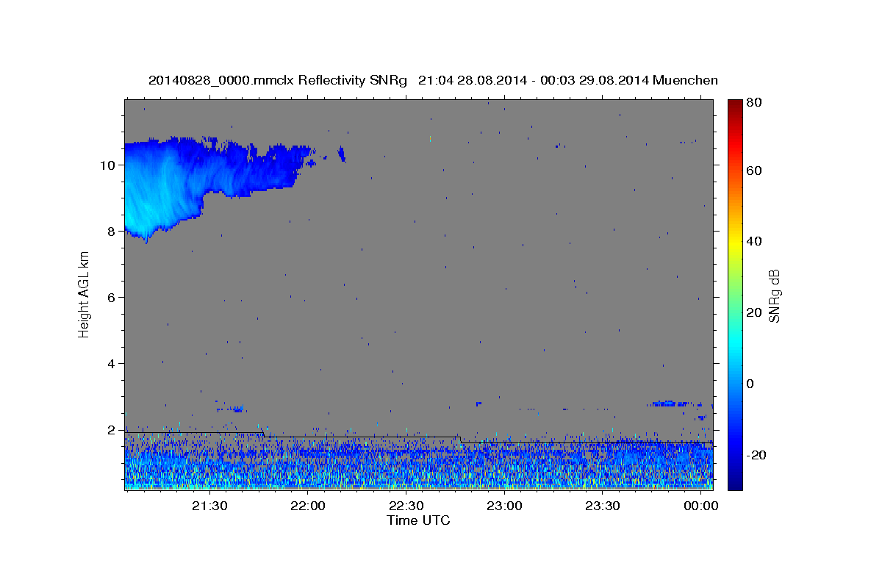This screenshot has width=882, height=588.
Task: Click the 23:00 time tick label
Action: click(505, 506)
